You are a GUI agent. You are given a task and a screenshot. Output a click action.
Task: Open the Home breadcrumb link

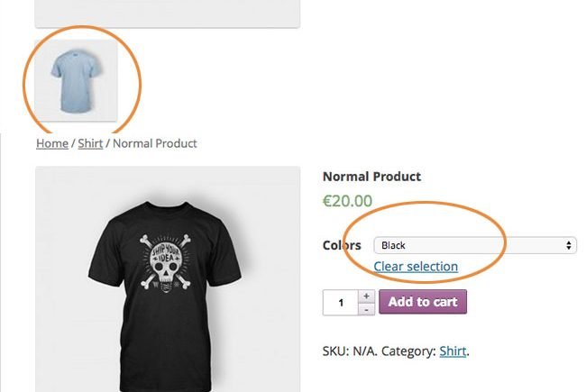click(x=51, y=143)
